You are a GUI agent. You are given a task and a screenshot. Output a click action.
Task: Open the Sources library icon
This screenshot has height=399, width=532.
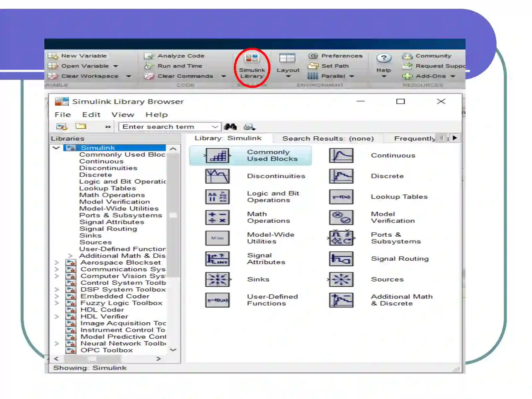(x=341, y=280)
